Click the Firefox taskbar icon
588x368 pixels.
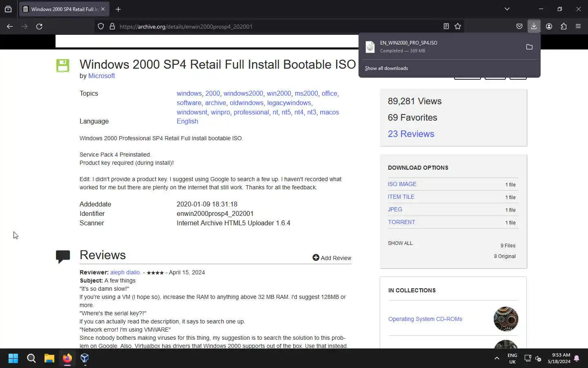point(67,359)
